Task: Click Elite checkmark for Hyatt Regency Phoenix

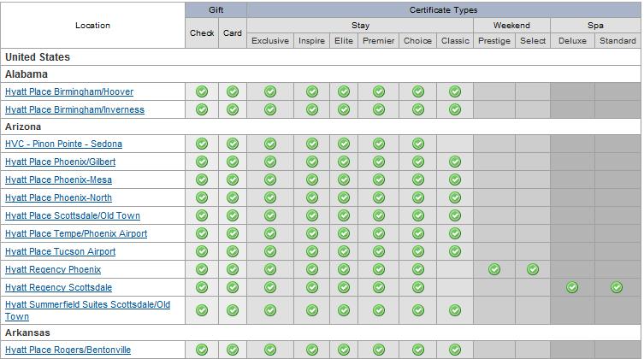Action: coord(344,269)
